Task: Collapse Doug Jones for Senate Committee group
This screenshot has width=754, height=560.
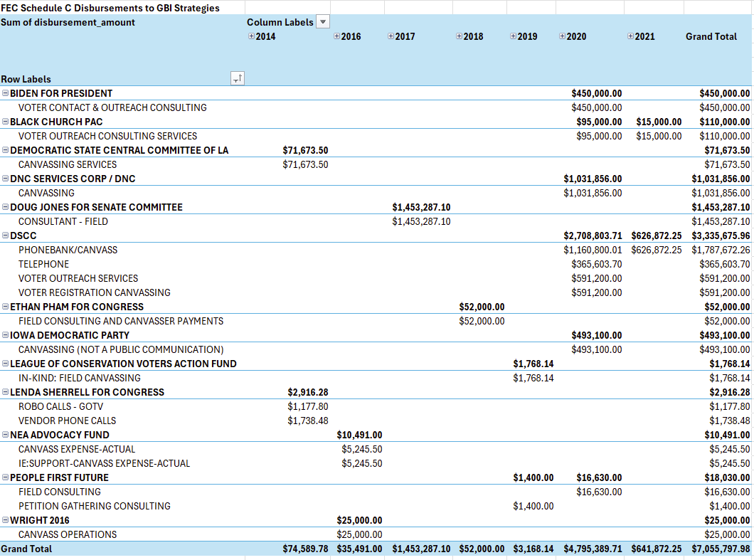Action: (5, 207)
